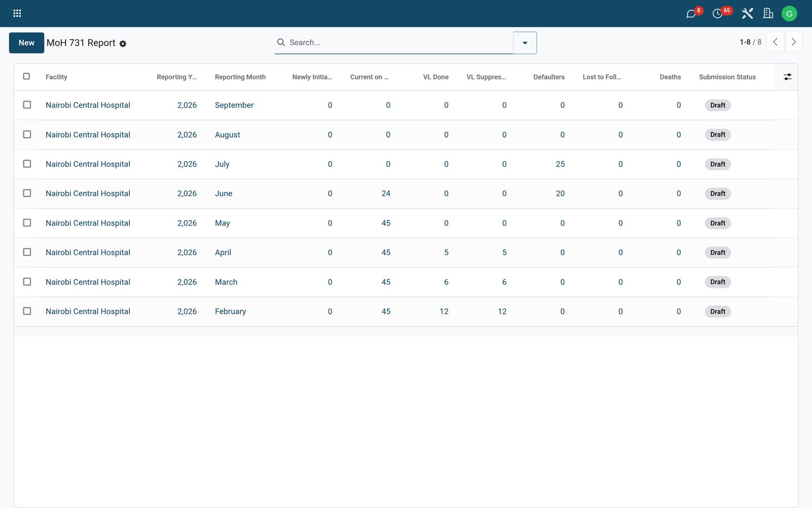
Task: Click the debug tools wrench icon
Action: [747, 13]
